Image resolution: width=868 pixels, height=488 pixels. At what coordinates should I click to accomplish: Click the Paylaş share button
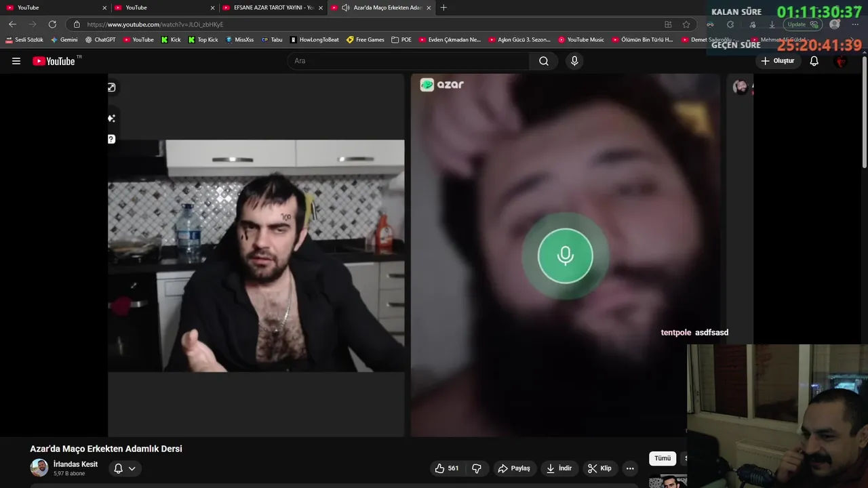pyautogui.click(x=513, y=468)
